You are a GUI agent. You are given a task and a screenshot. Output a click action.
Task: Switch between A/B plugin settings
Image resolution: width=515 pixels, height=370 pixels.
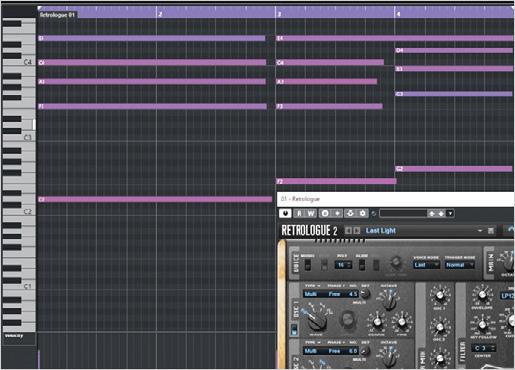(325, 213)
